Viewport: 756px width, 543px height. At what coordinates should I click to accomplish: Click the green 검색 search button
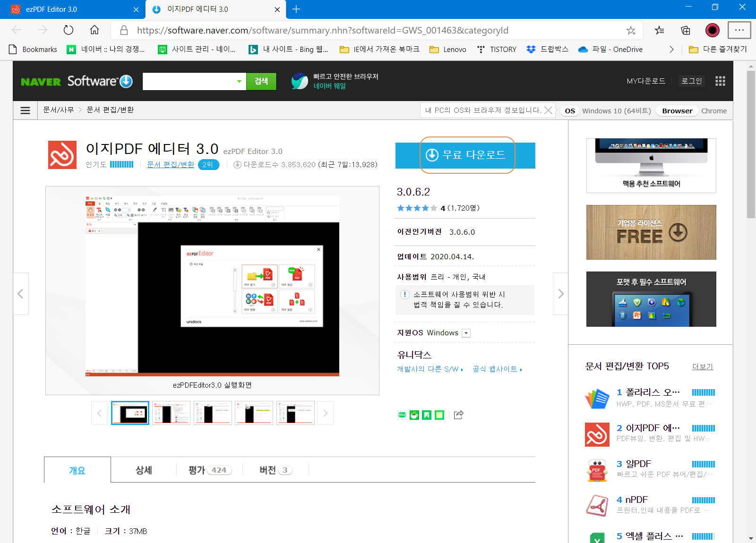pyautogui.click(x=261, y=81)
